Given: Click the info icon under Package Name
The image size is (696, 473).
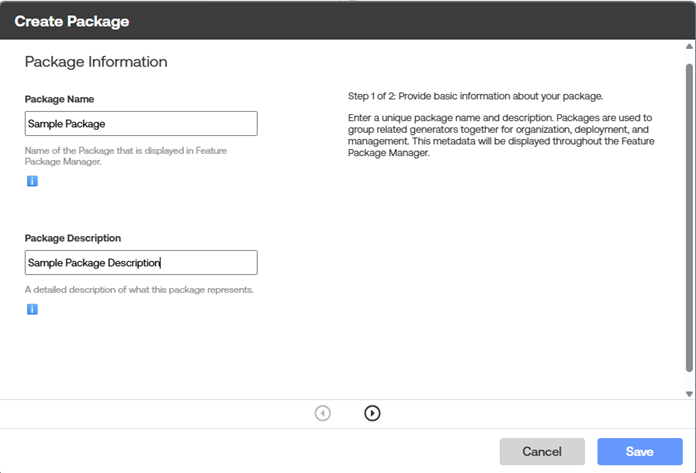Looking at the screenshot, I should pos(32,181).
